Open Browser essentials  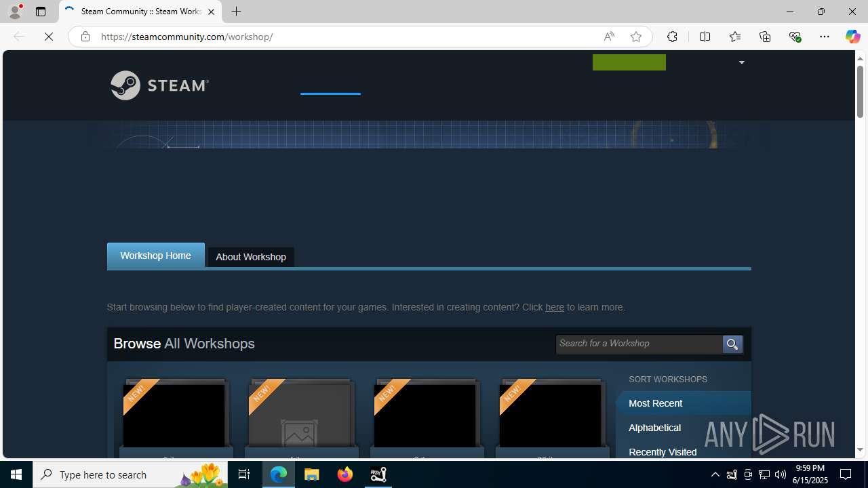click(x=795, y=37)
